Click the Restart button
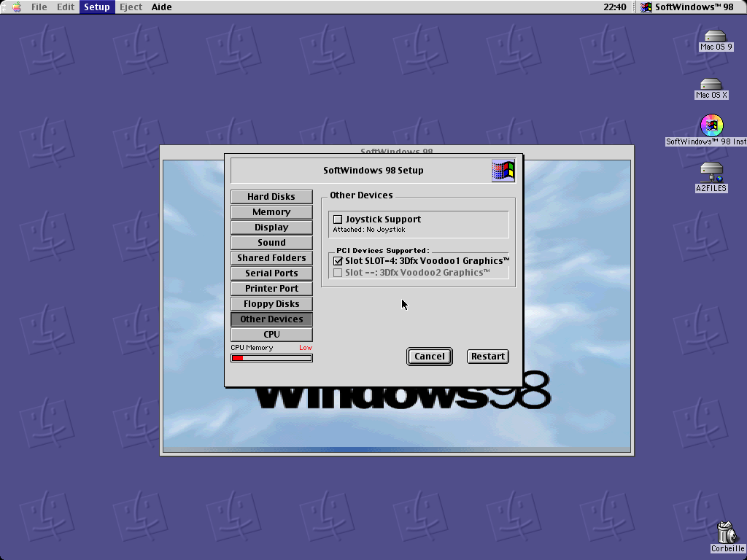Image resolution: width=747 pixels, height=560 pixels. tap(488, 356)
